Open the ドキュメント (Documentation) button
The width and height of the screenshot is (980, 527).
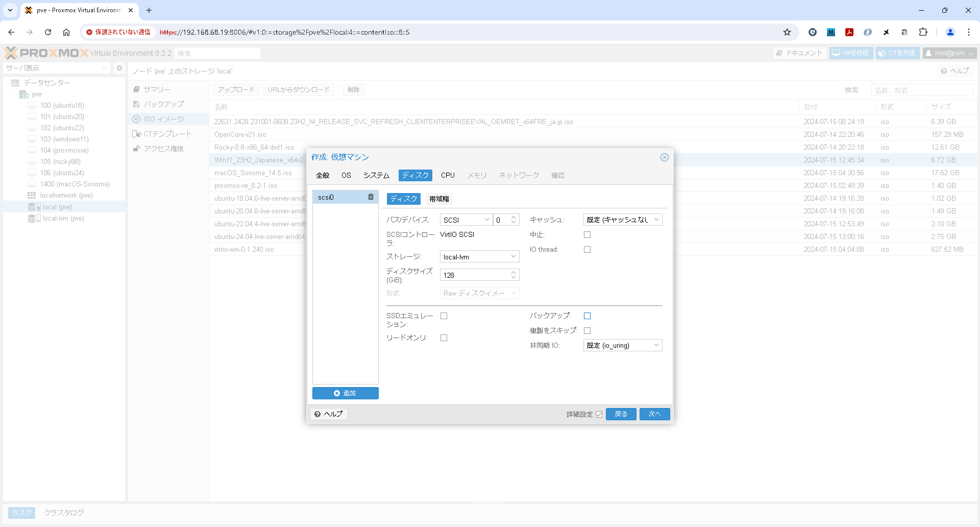coord(799,53)
